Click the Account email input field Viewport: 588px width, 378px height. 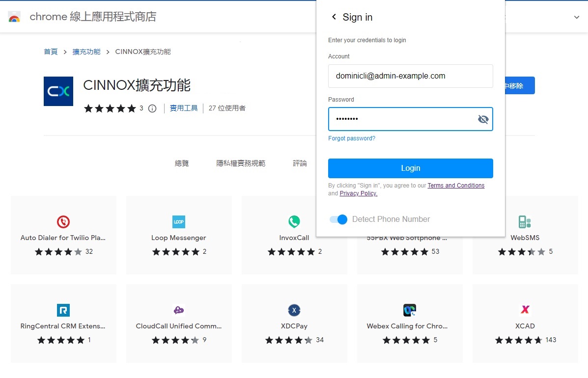coord(410,76)
